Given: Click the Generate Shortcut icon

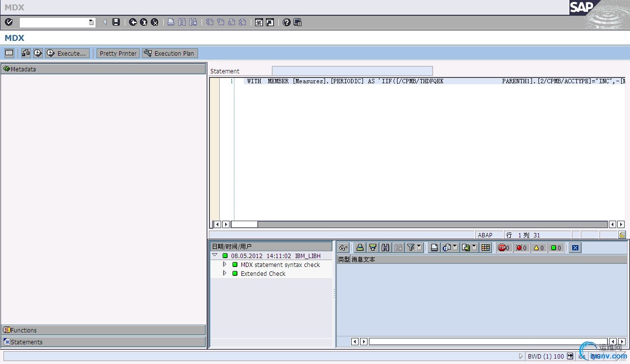Looking at the screenshot, I should [x=270, y=22].
